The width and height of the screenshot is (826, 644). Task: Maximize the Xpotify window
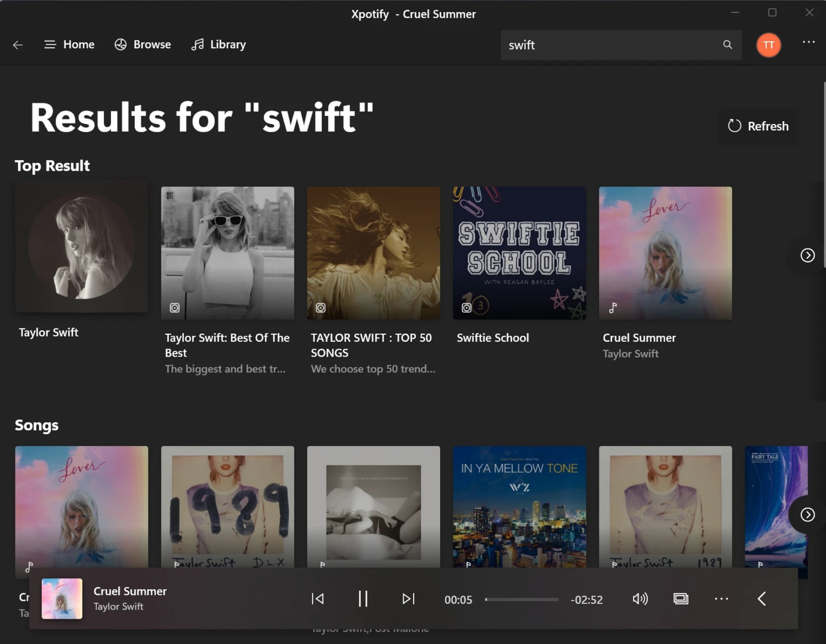772,13
